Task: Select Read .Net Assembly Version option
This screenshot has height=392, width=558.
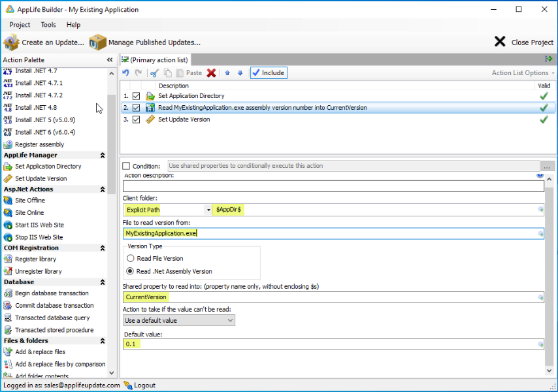Action: coord(130,271)
